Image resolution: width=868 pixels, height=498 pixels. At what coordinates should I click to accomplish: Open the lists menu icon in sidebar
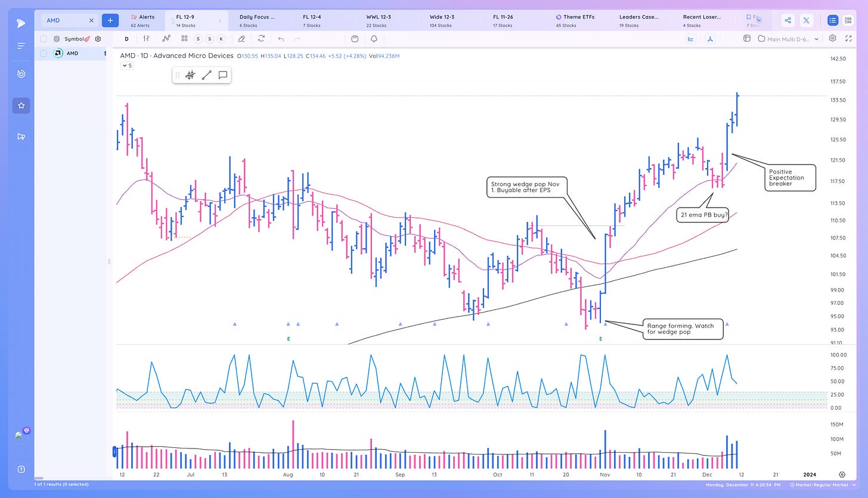pos(21,46)
